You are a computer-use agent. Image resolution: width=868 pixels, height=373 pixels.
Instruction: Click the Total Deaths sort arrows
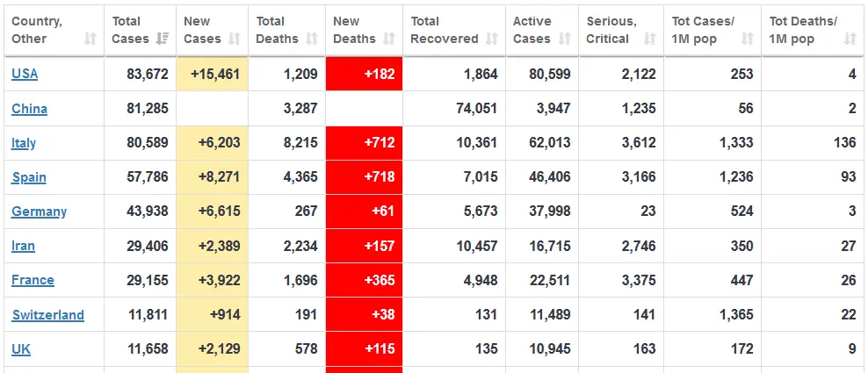313,39
